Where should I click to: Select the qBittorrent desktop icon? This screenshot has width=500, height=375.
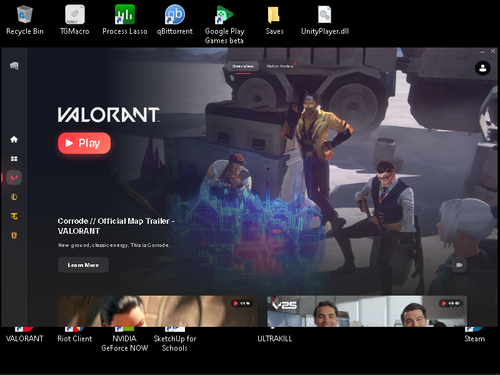point(175,20)
